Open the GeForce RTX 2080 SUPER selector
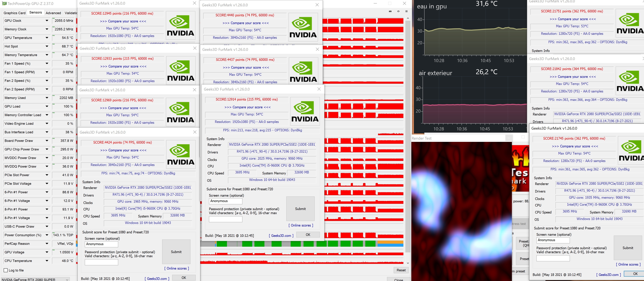Screen dimensions: 644x281 pyautogui.click(x=35, y=279)
